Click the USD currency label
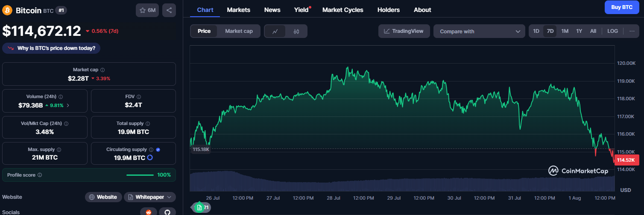 coord(626,190)
